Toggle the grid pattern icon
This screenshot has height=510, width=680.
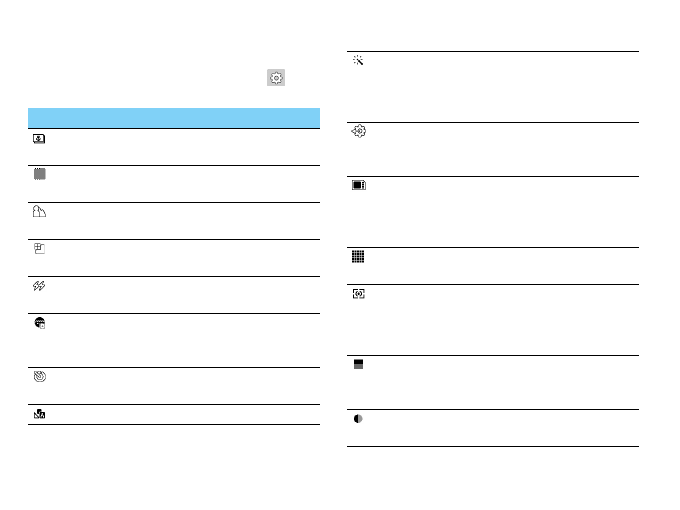pos(358,257)
